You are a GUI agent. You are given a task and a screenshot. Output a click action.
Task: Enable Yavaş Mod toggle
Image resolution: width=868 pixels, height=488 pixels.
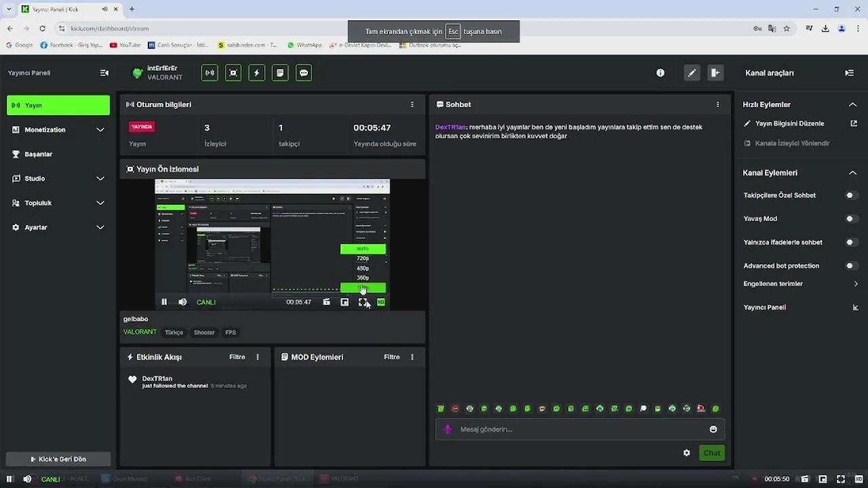point(851,219)
